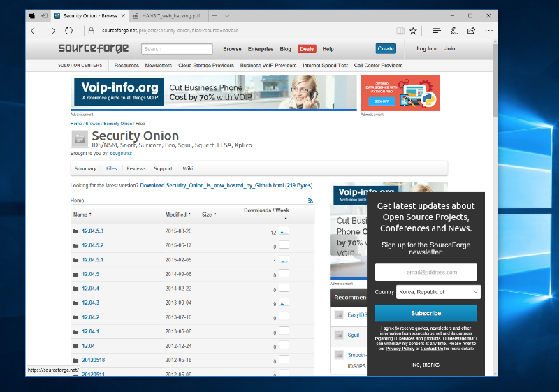The image size is (559, 392).
Task: Open download stats chart for 12.04.5.3
Action: click(284, 231)
